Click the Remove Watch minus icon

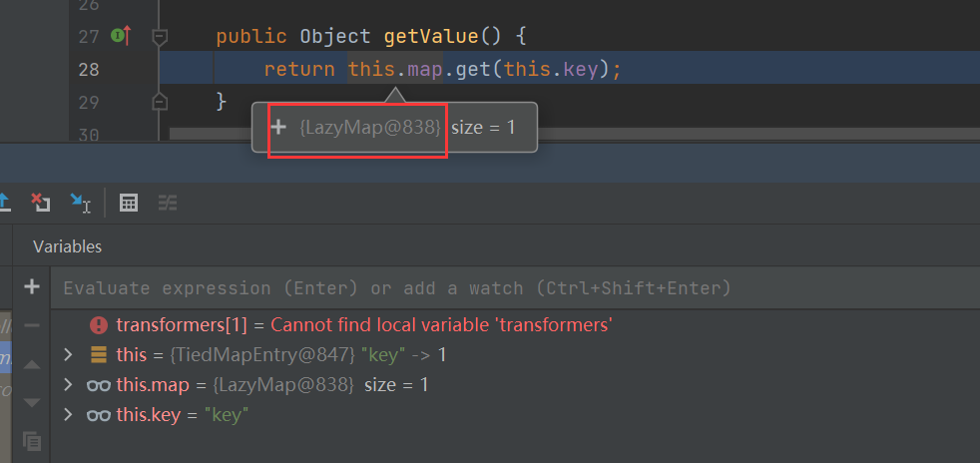32,325
